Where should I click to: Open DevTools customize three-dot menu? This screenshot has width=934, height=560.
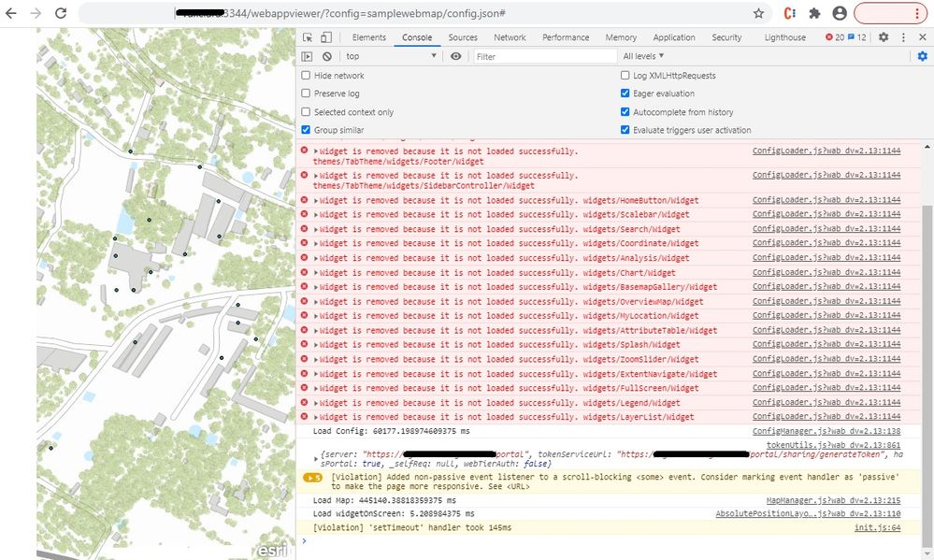903,37
